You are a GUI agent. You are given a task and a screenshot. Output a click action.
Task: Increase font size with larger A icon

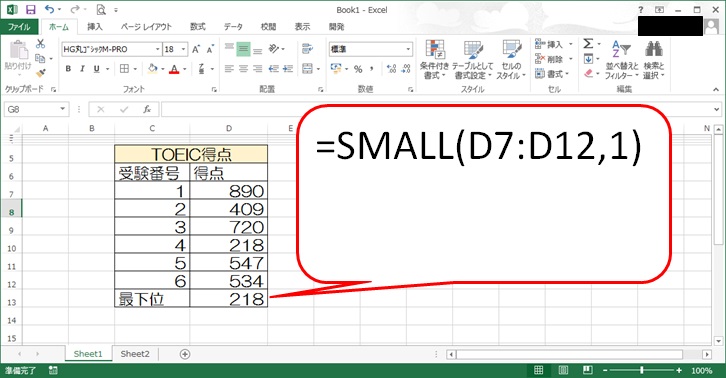coord(196,49)
